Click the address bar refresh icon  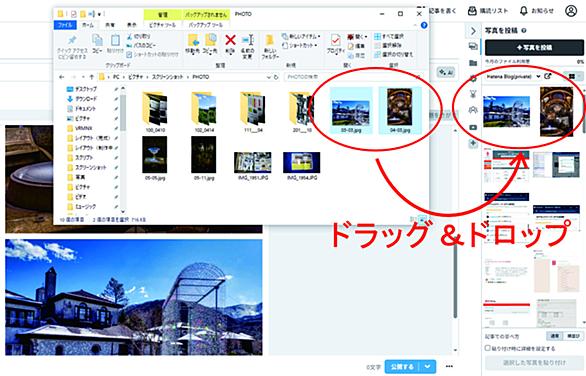276,77
